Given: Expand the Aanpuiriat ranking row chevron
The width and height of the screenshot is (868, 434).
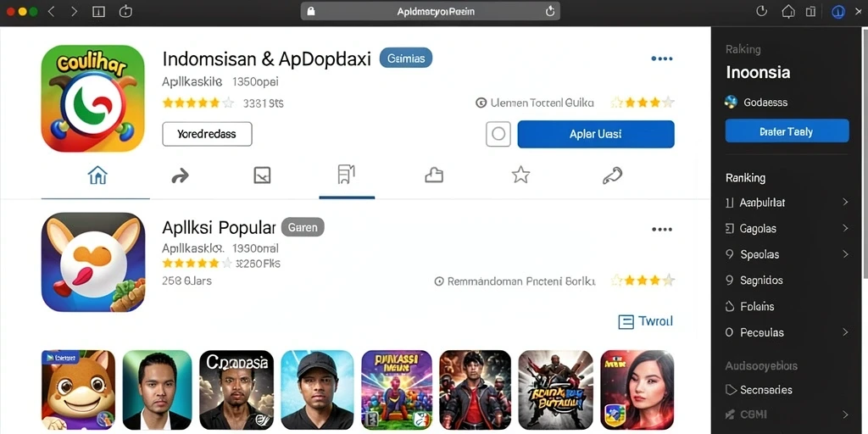Looking at the screenshot, I should point(845,203).
